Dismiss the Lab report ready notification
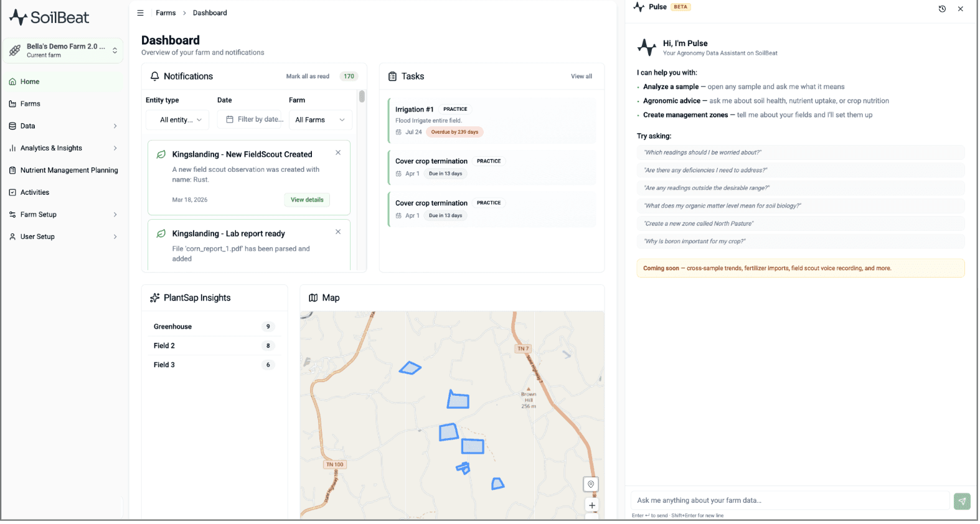Screen dimensions: 980x524 (338, 232)
